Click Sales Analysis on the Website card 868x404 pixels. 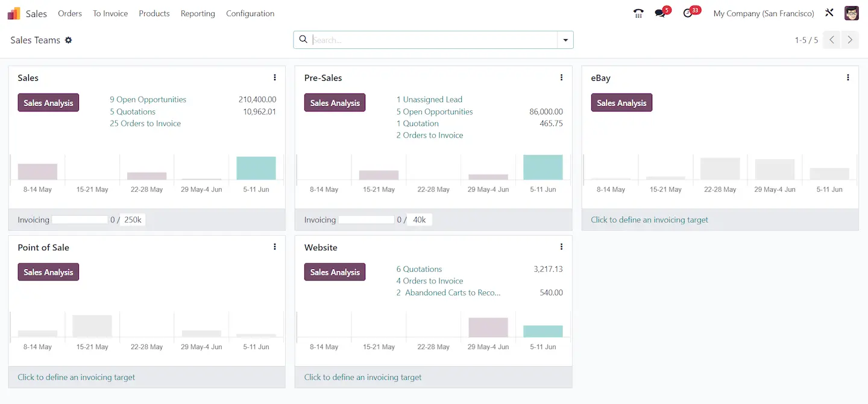335,272
